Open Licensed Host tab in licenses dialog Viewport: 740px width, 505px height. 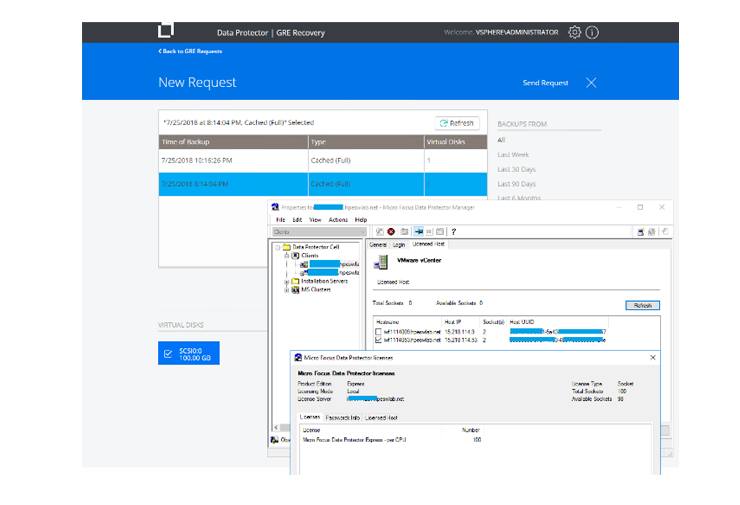(381, 418)
